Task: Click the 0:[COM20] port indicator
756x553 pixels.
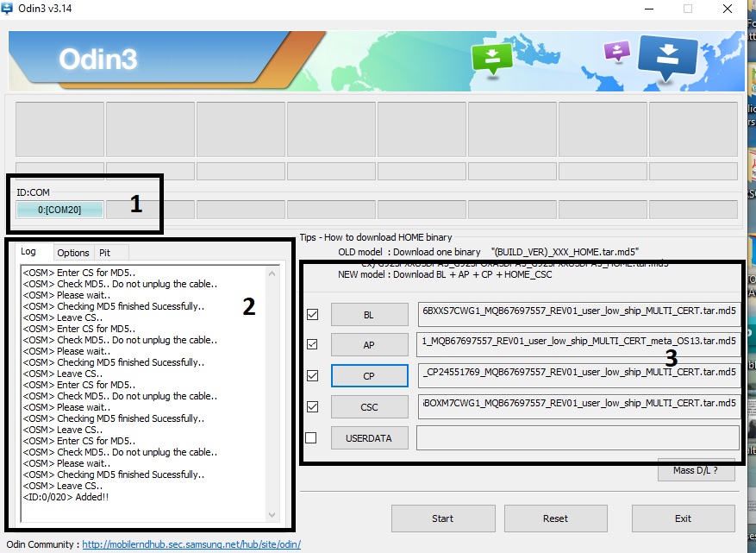Action: click(x=59, y=210)
